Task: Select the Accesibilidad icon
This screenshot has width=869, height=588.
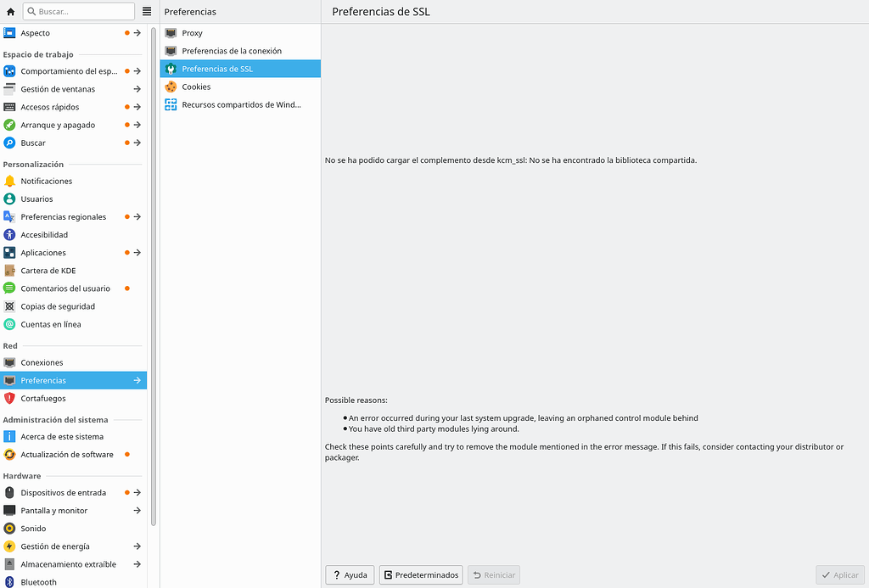Action: click(8, 234)
